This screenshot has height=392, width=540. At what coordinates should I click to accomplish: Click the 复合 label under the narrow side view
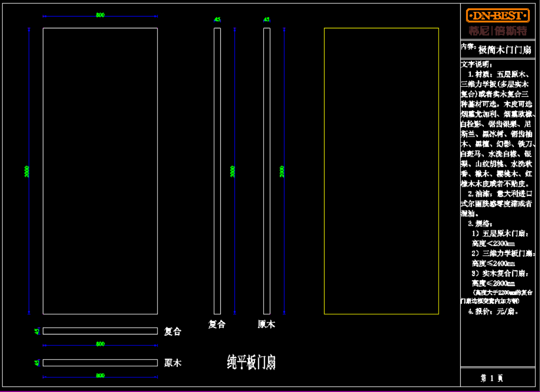point(217,325)
